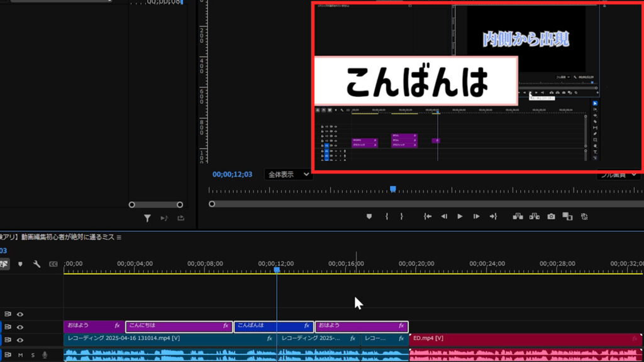Play the sequence in Program Monitor
Image resolution: width=644 pixels, height=362 pixels.
point(460,216)
